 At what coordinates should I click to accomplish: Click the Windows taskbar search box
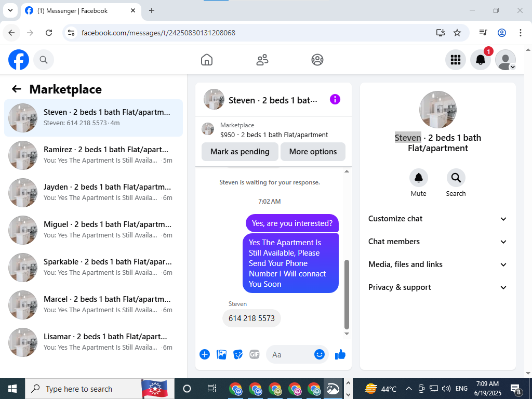pos(100,389)
